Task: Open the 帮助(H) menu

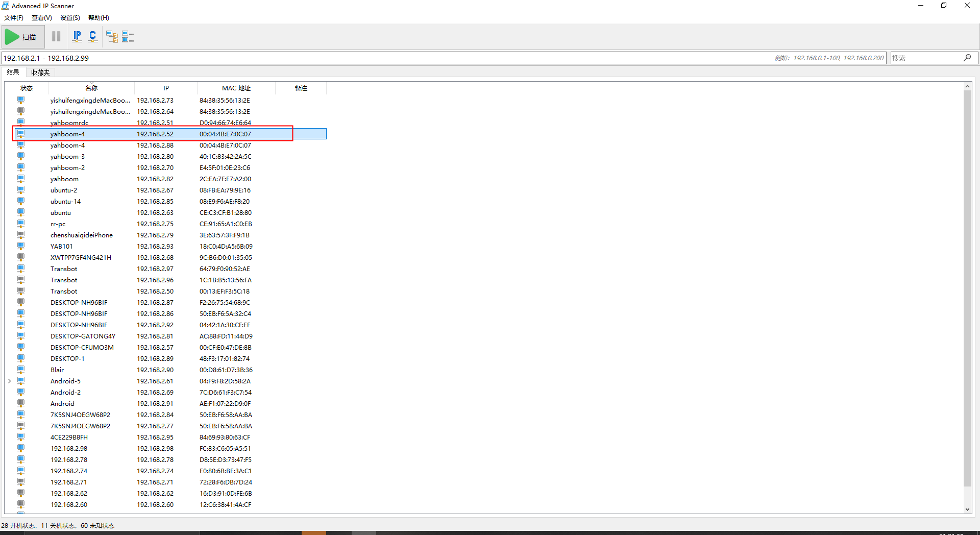Action: 99,17
